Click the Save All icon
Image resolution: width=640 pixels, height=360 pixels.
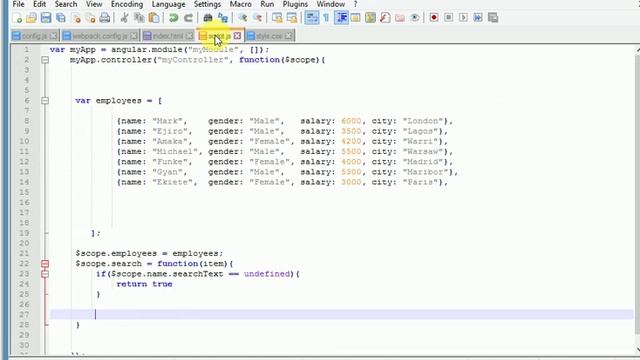tap(61, 18)
